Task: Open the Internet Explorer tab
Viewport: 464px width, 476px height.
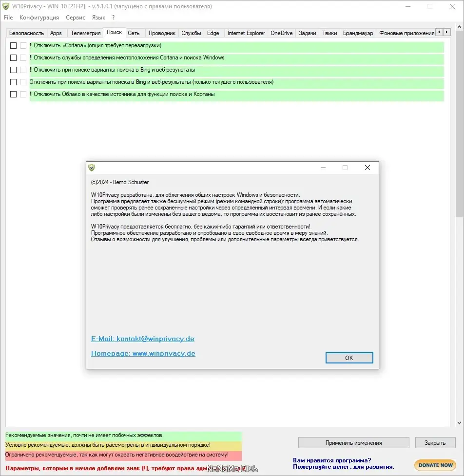Action: (246, 33)
